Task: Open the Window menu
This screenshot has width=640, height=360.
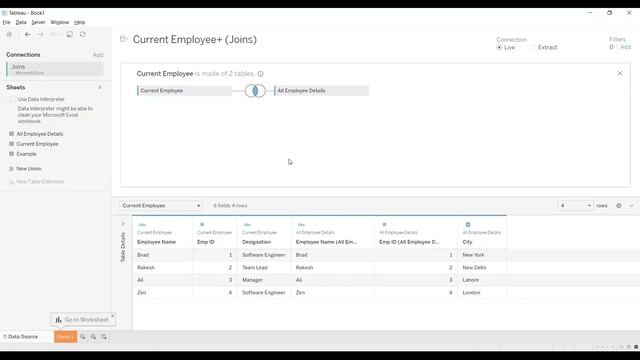Action: 60,22
